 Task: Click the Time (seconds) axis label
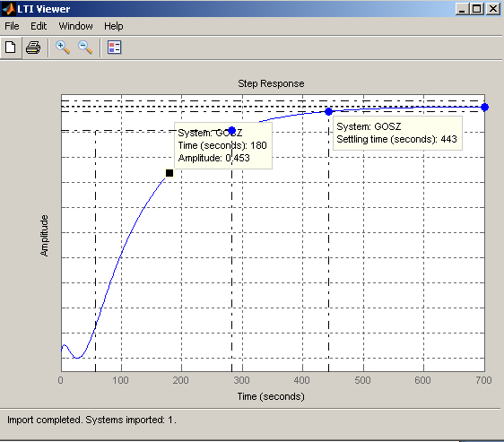pos(271,396)
